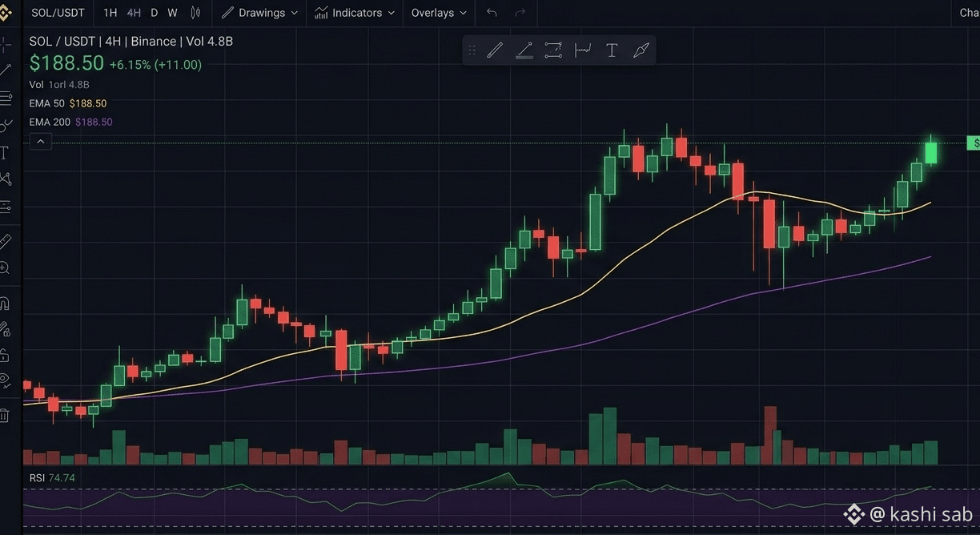Select the ruler measure tool
The height and width of the screenshot is (535, 980).
tap(5, 240)
